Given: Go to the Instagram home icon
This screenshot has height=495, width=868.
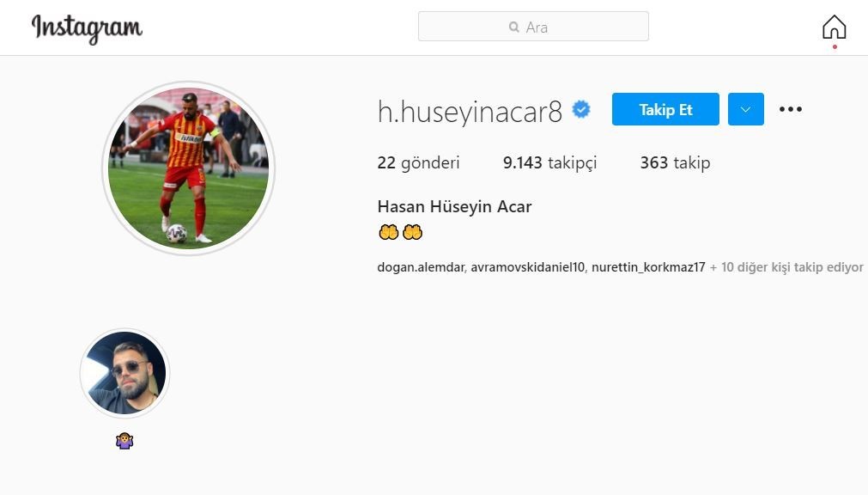Looking at the screenshot, I should tap(834, 27).
